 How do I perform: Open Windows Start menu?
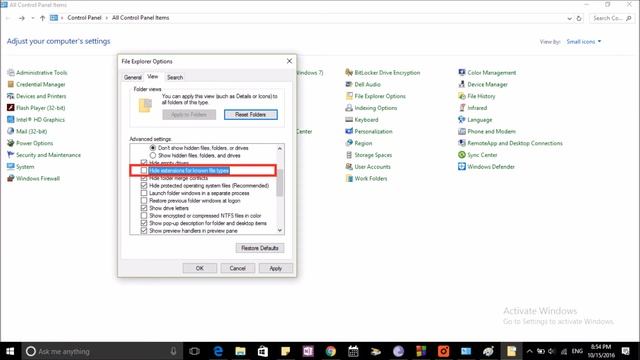(10, 351)
